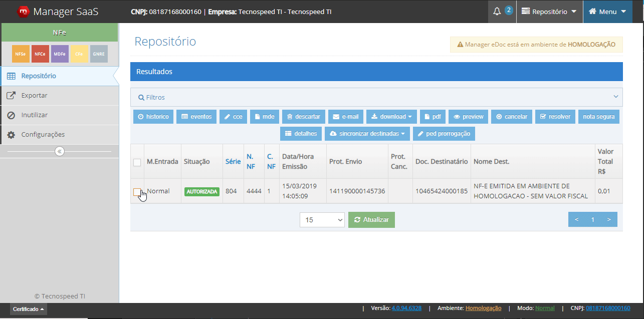The width and height of the screenshot is (644, 319).
Task: Expand the Filtros panel
Action: (376, 97)
